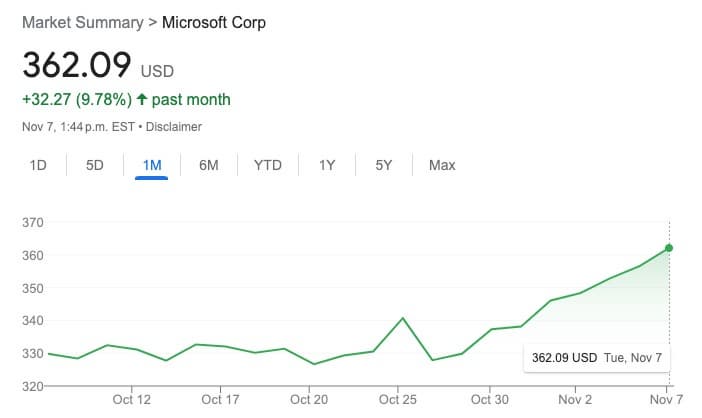Screen dimensions: 702x418
Task: Select the 1M range tab
Action: (151, 165)
